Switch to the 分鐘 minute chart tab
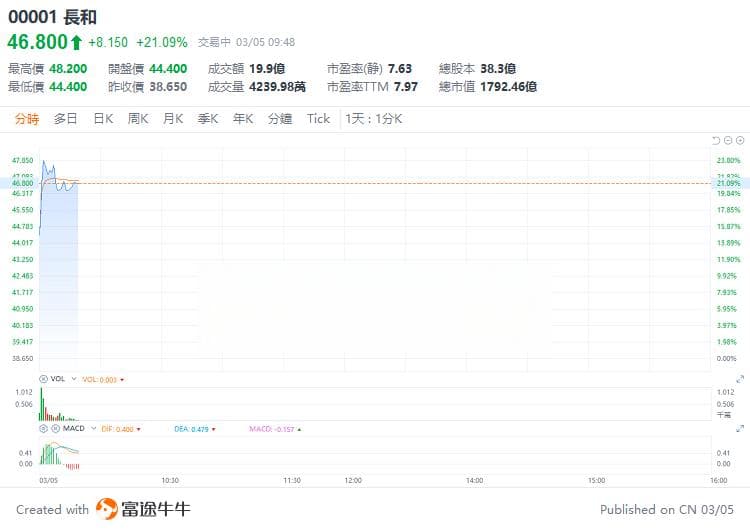 click(x=280, y=119)
